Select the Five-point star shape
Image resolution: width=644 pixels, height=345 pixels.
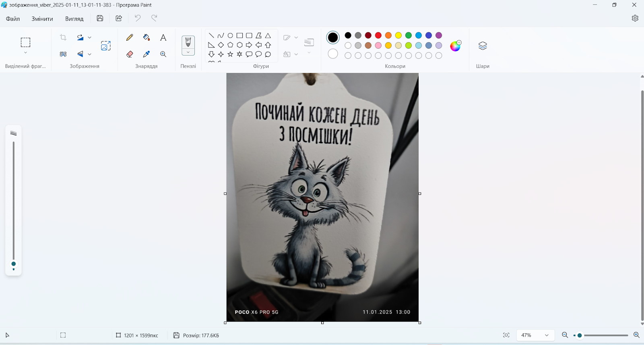(x=230, y=54)
